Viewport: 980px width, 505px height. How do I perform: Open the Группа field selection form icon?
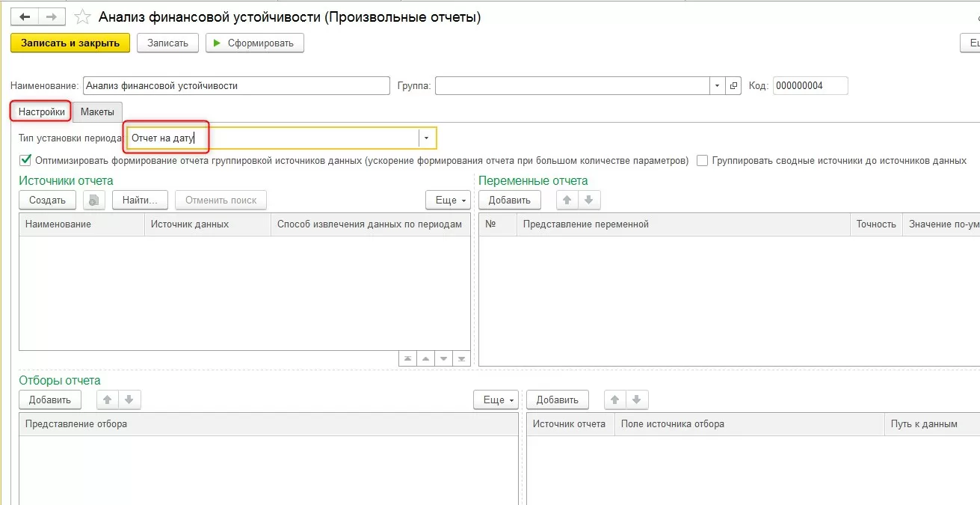(x=734, y=86)
